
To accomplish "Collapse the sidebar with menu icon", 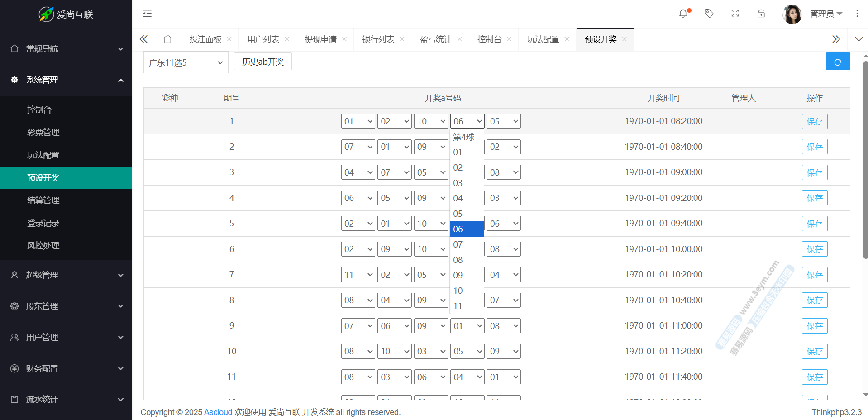I will (147, 14).
